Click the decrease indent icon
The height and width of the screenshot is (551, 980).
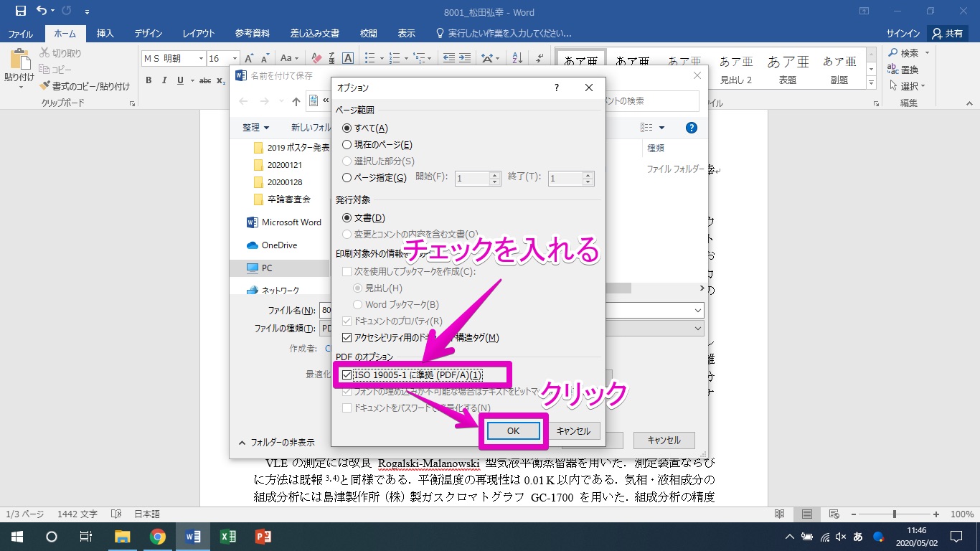coord(448,58)
